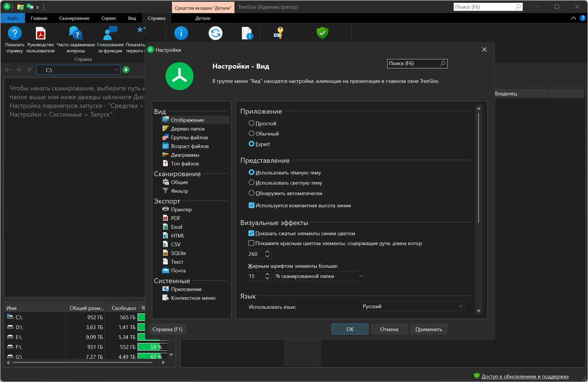
Task: Increase the 15 percent bold stepper
Action: point(268,274)
